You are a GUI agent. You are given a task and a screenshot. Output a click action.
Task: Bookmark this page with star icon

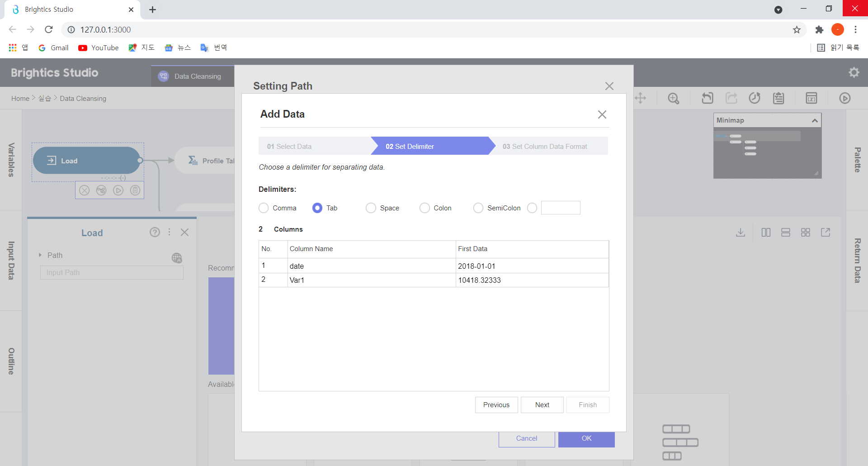pyautogui.click(x=797, y=30)
